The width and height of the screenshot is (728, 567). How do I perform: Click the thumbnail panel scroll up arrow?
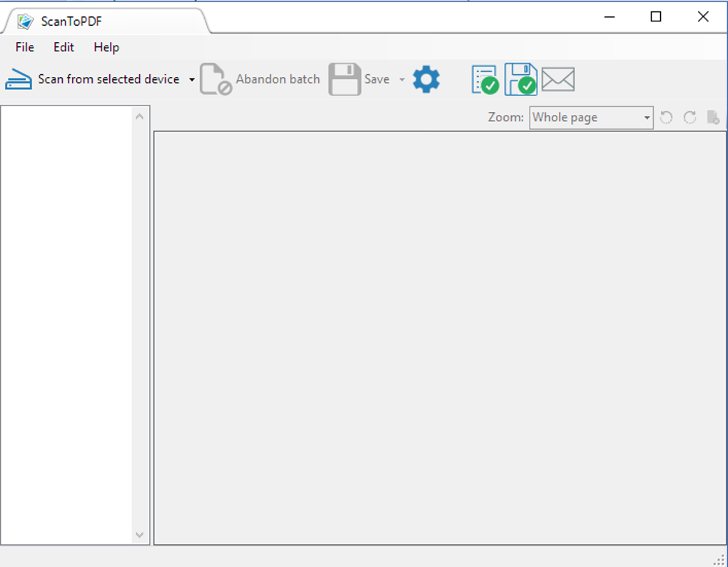click(x=139, y=116)
